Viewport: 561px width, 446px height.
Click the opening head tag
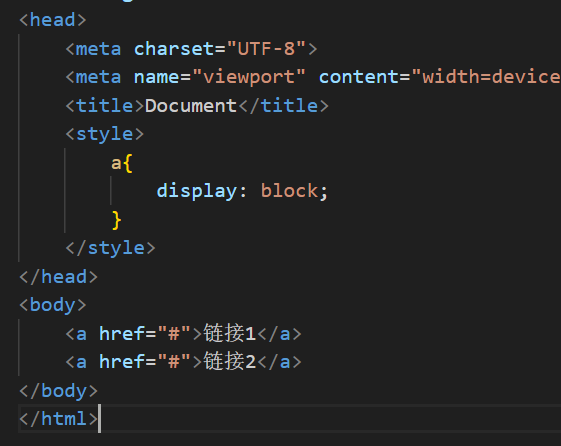(x=53, y=20)
